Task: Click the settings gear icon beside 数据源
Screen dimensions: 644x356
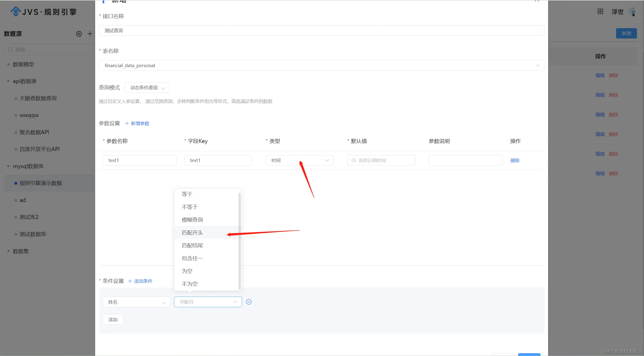Action: [x=79, y=34]
